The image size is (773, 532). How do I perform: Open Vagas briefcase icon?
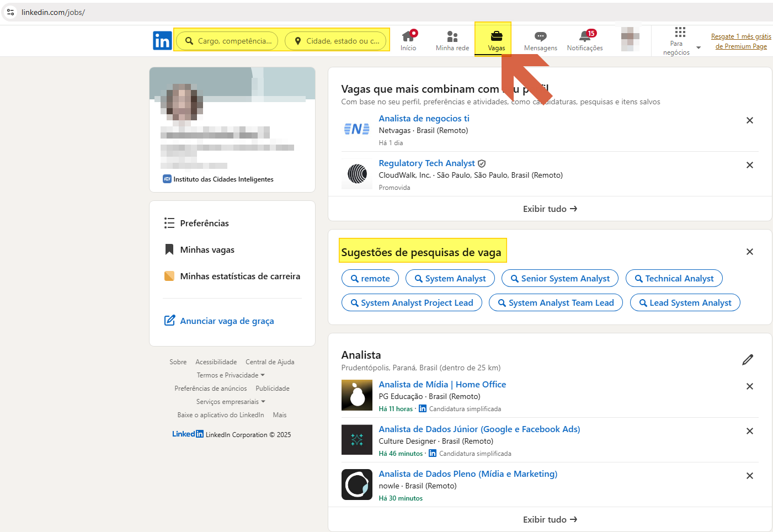[496, 41]
